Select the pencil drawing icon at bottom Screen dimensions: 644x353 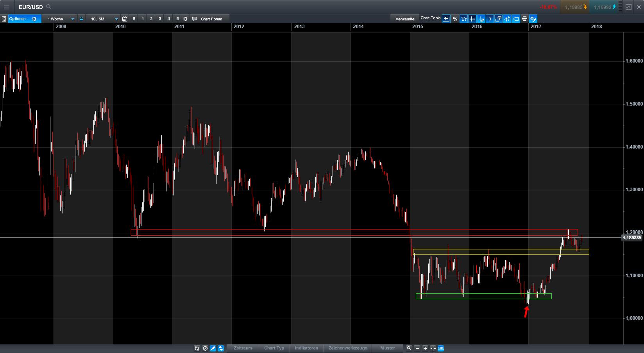[213, 348]
